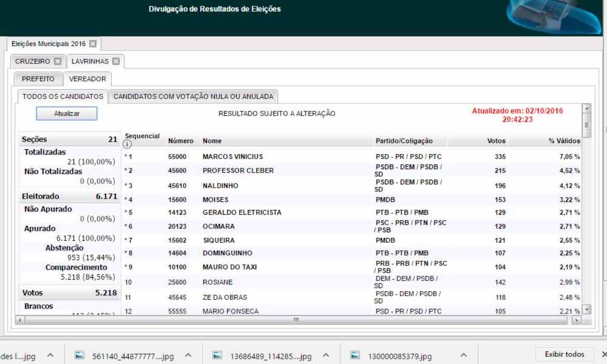Sort by Partido/Coligação column header
The height and width of the screenshot is (364, 607).
pyautogui.click(x=404, y=141)
